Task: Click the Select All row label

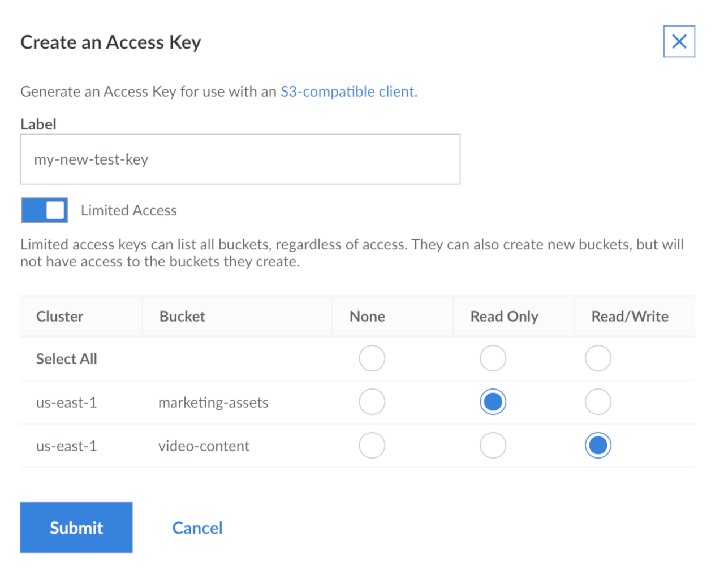Action: pos(66,358)
